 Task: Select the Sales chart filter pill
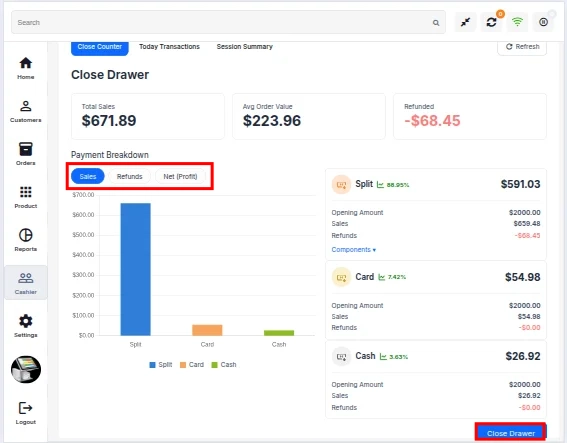pyautogui.click(x=88, y=176)
